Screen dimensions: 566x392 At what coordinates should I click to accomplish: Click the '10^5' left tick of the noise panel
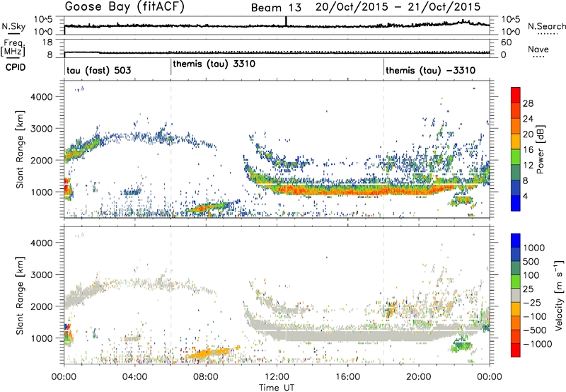click(x=43, y=20)
